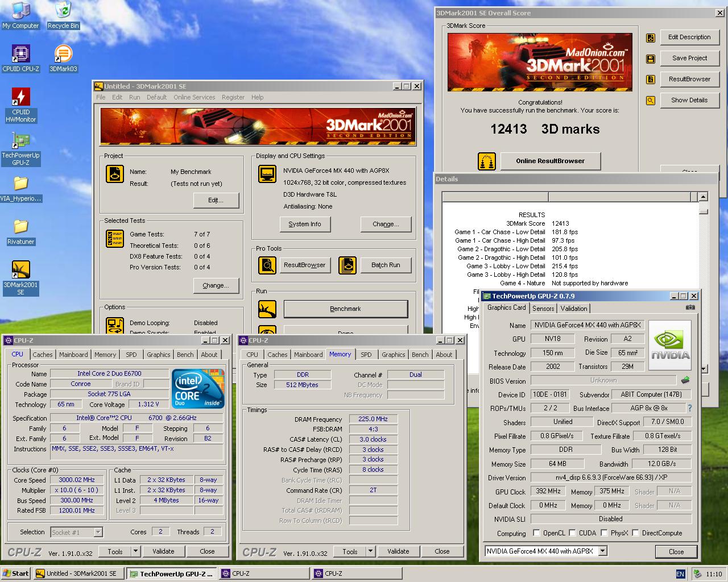Click the Bus Interface question mark icon
This screenshot has width=728, height=582.
(690, 408)
